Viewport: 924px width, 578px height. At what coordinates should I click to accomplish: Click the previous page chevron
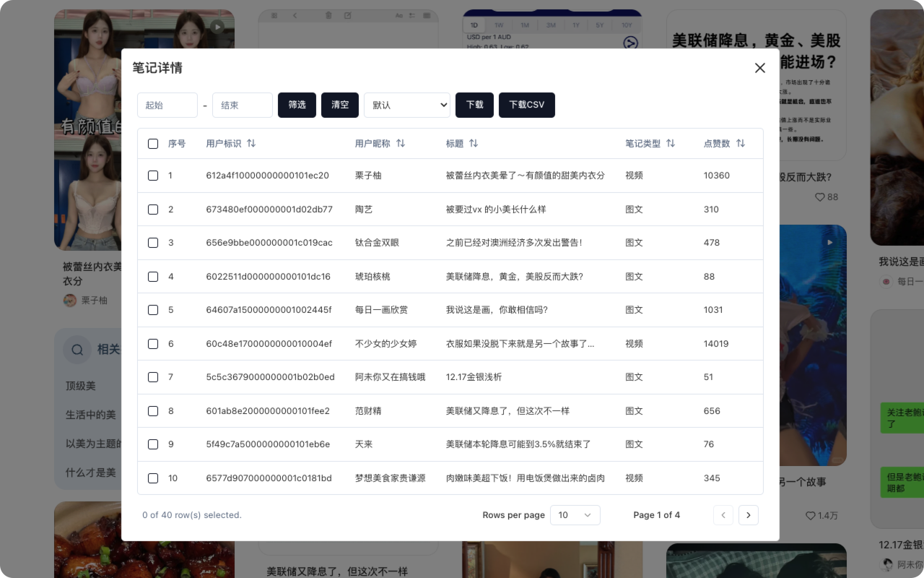click(723, 515)
